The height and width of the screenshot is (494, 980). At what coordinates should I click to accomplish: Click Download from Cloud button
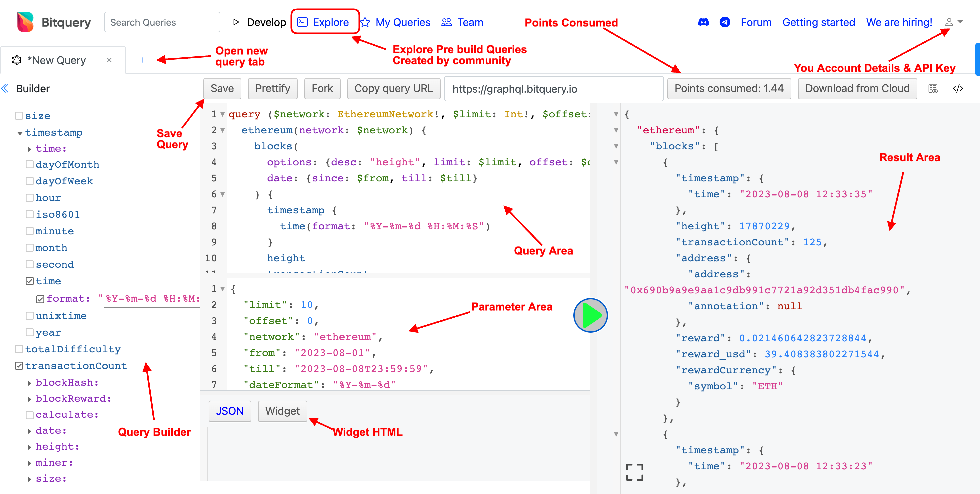tap(857, 89)
